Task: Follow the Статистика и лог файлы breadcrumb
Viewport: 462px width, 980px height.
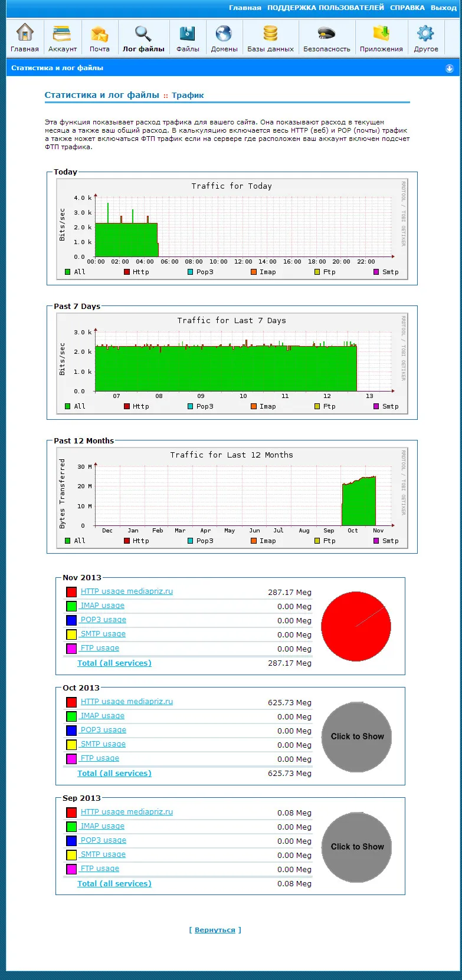Action: click(x=102, y=95)
